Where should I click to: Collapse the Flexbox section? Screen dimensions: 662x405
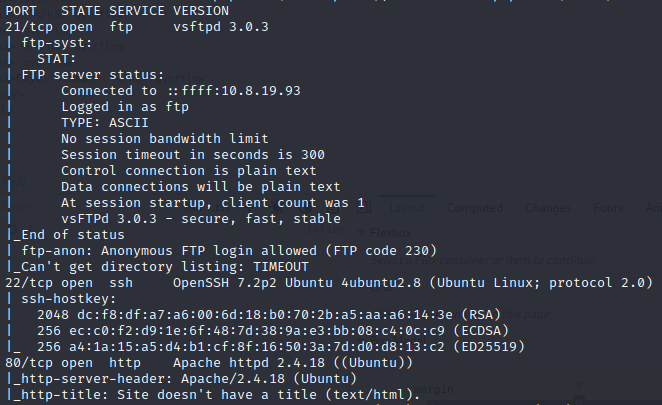362,233
